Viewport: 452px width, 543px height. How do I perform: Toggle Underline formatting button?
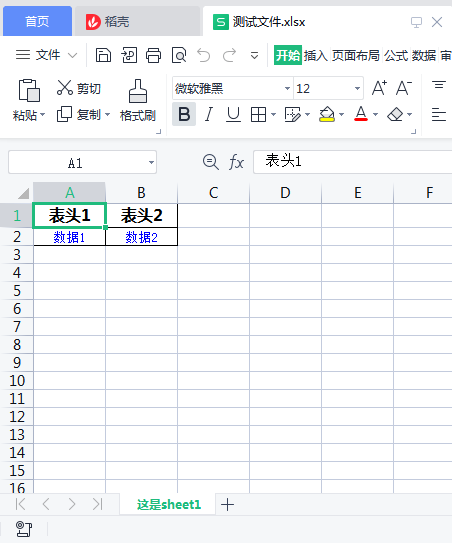coord(233,114)
